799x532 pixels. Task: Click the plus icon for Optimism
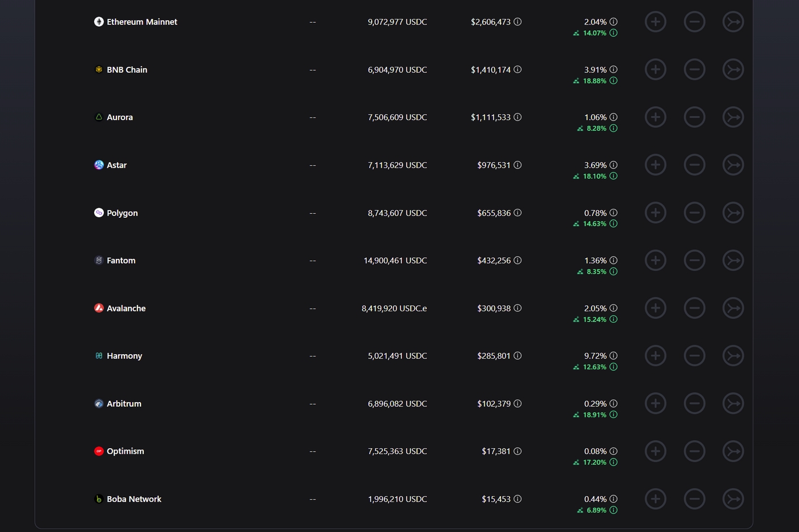[655, 451]
